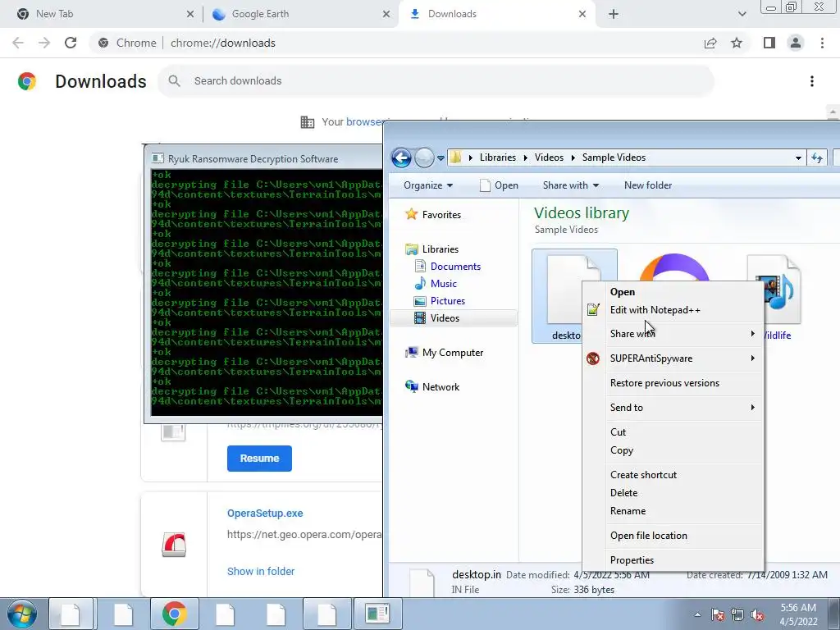
Task: Click the search tabs chevron in Chrome
Action: pyautogui.click(x=742, y=14)
